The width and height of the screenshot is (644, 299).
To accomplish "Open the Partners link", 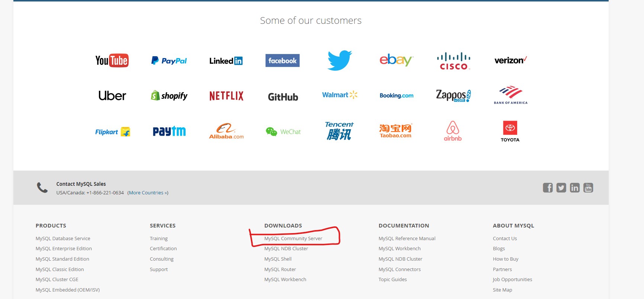I will pos(502,269).
